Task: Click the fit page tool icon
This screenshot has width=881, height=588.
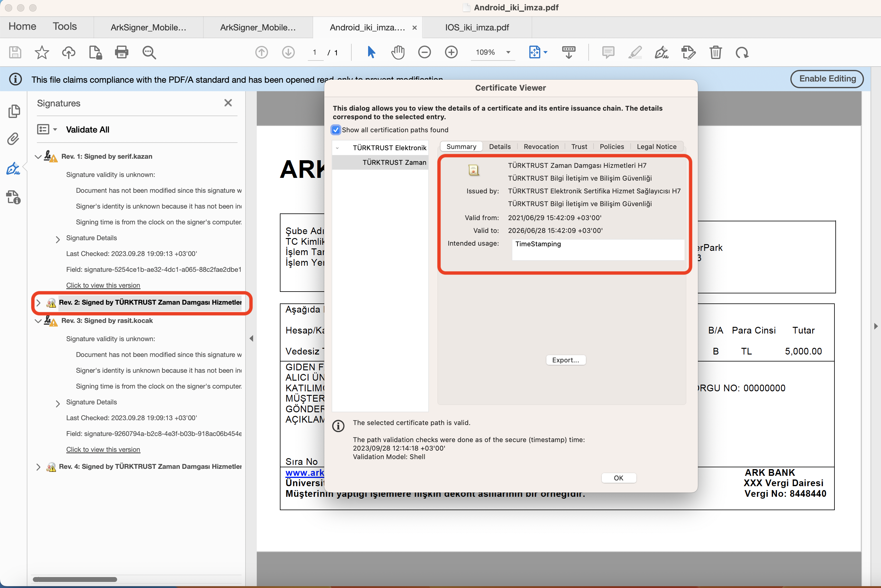Action: pos(535,52)
